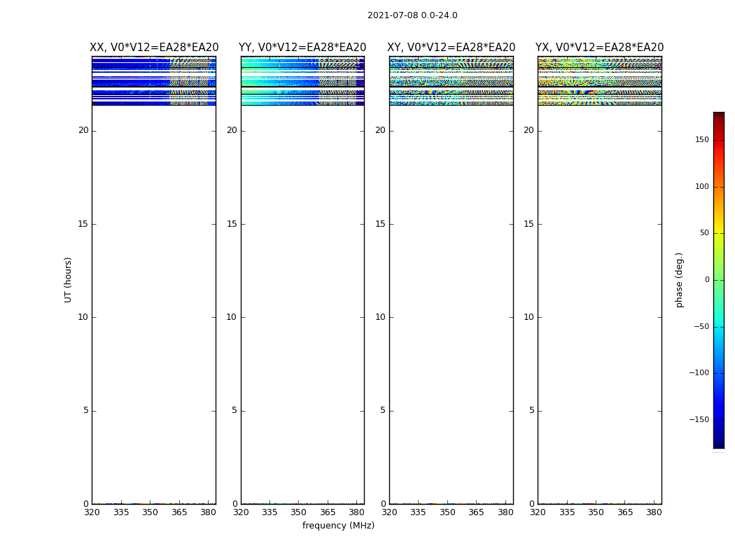Click the 350 x-tick under XX panel
Screen dimensions: 735x560
150,512
